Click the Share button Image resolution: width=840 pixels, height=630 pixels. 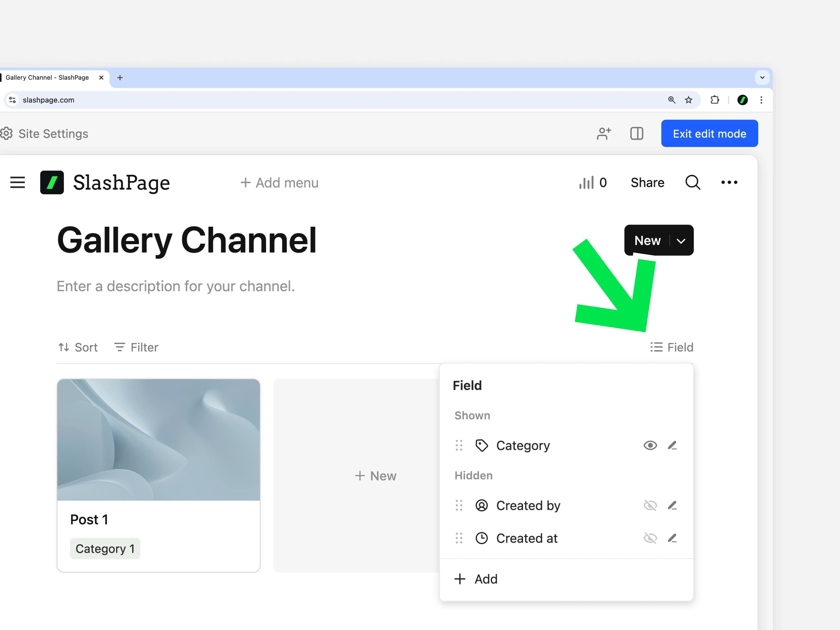coord(647,183)
